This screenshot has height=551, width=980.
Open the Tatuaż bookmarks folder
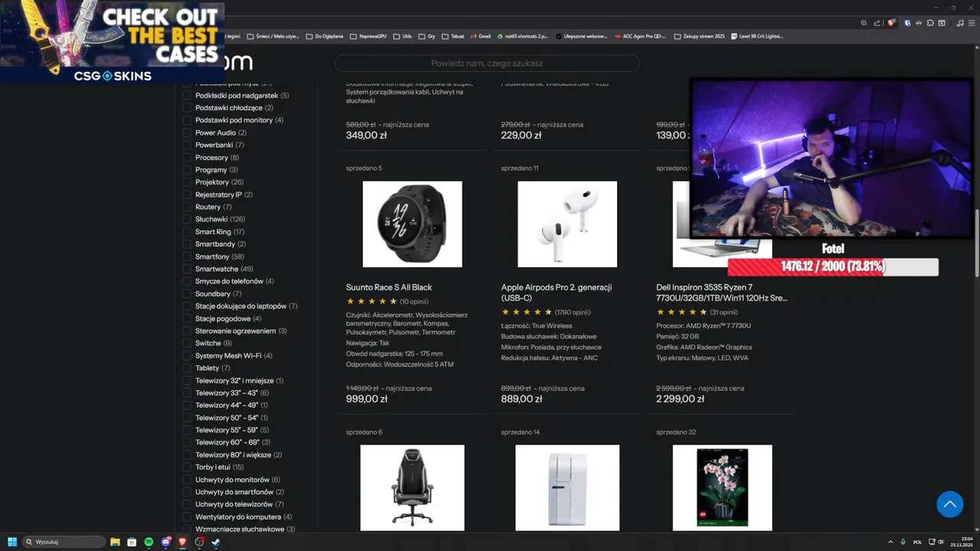pos(452,36)
